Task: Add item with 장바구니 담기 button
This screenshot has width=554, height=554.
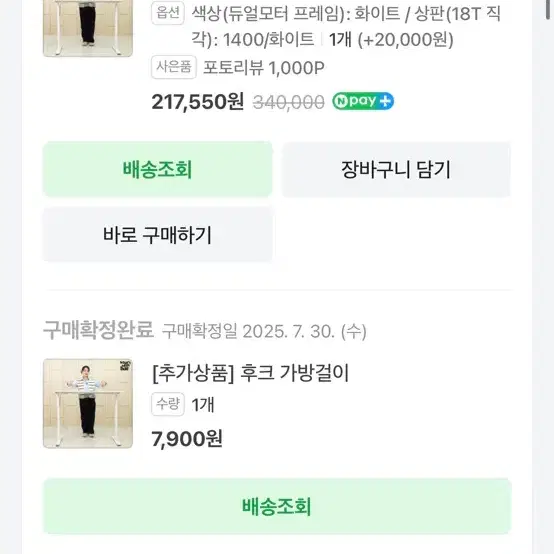Action: pyautogui.click(x=396, y=169)
